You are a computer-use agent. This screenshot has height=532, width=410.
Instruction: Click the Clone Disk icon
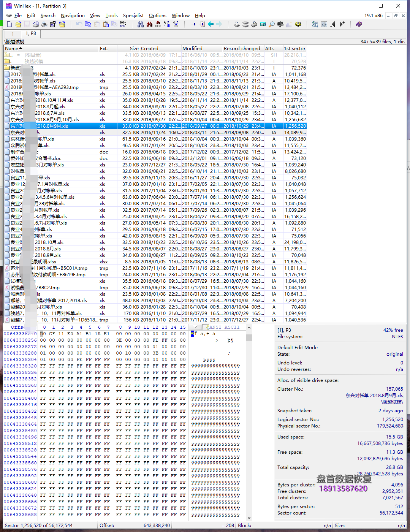[x=245, y=24]
